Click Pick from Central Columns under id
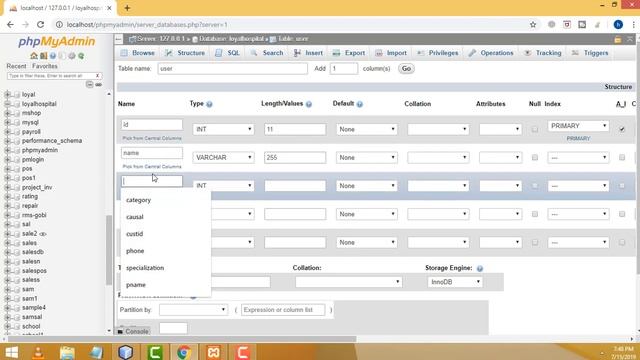640x360 pixels. (x=152, y=138)
